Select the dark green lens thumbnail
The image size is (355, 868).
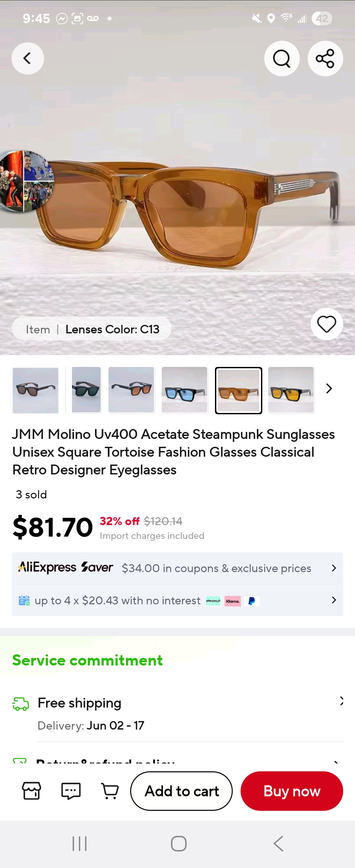[86, 390]
